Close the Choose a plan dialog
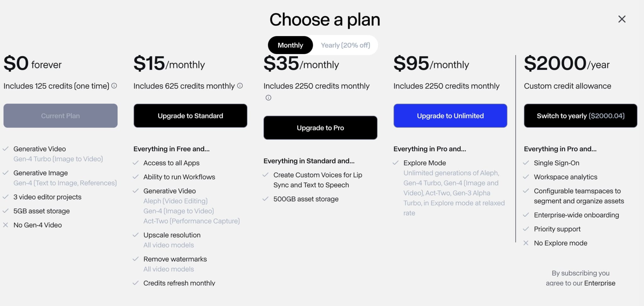The width and height of the screenshot is (644, 306). pyautogui.click(x=622, y=19)
